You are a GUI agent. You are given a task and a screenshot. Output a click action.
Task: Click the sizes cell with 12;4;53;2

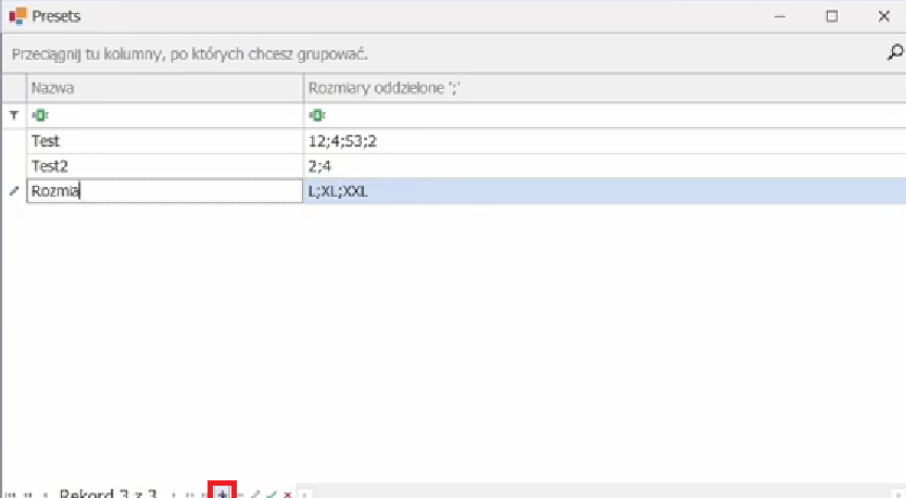point(600,141)
